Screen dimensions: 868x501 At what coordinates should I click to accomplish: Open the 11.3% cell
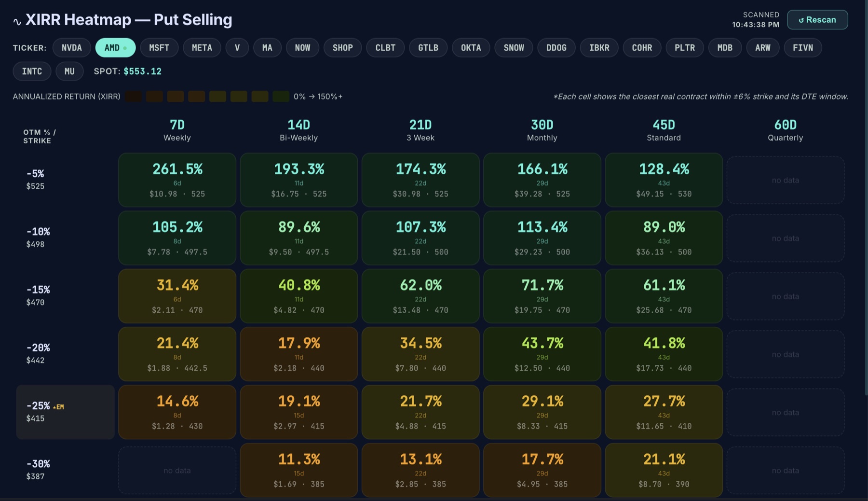(299, 470)
